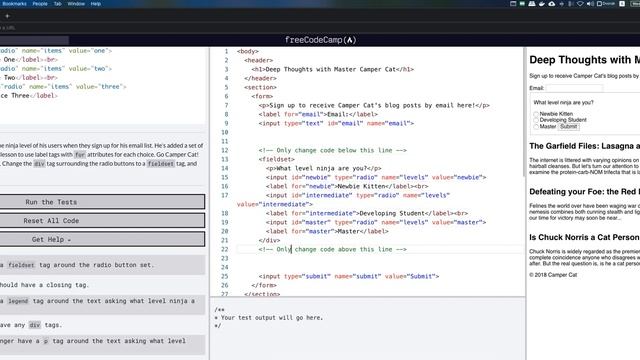
Task: Click 'Is Chuck Norris a Cat Person' preview heading
Action: pyautogui.click(x=584, y=238)
